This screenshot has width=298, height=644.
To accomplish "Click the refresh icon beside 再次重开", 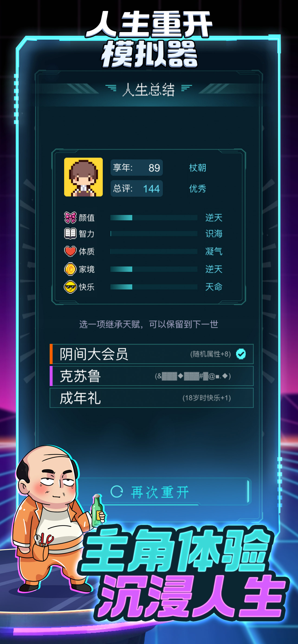I will (117, 492).
